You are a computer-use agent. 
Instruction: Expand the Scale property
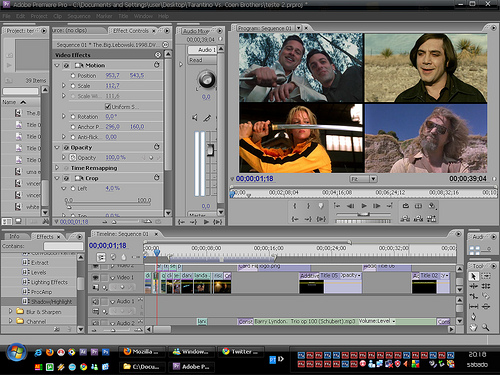tap(64, 86)
